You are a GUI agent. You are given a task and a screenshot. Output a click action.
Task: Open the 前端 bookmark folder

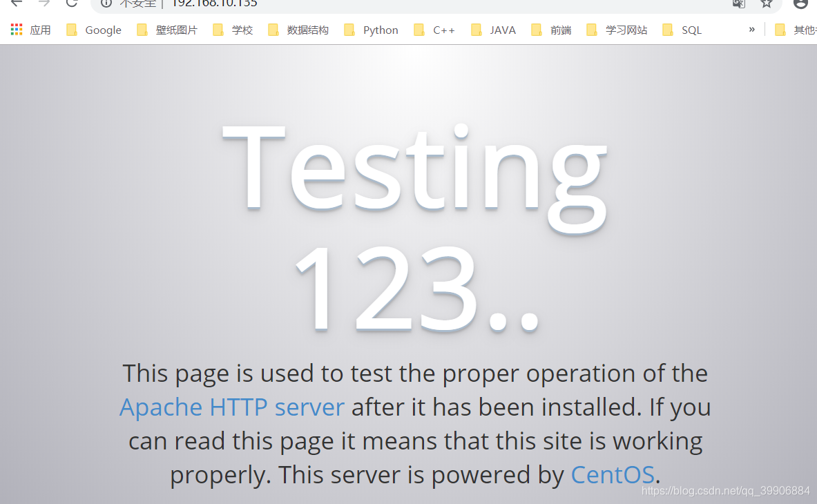pos(551,30)
